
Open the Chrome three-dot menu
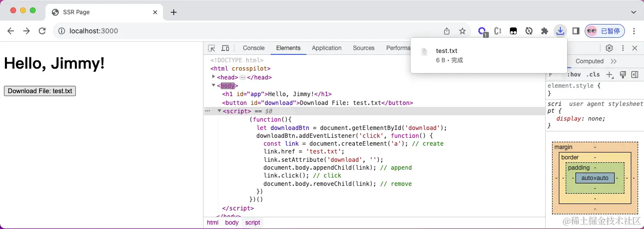[x=634, y=31]
